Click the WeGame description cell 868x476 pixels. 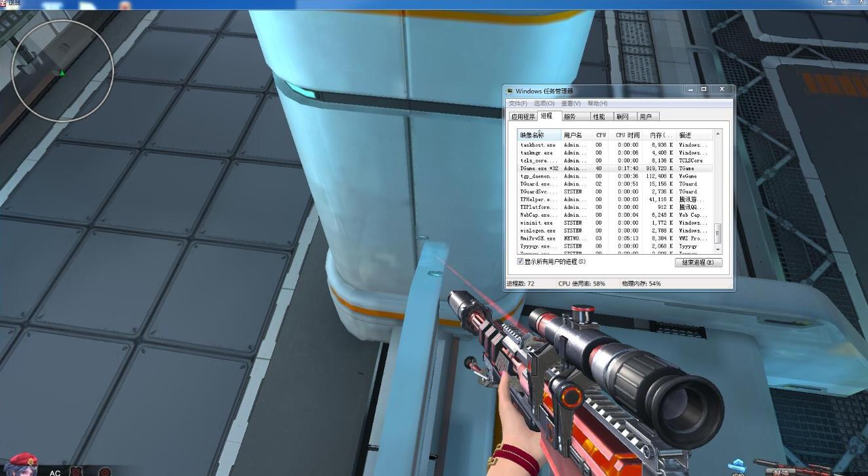[688, 176]
